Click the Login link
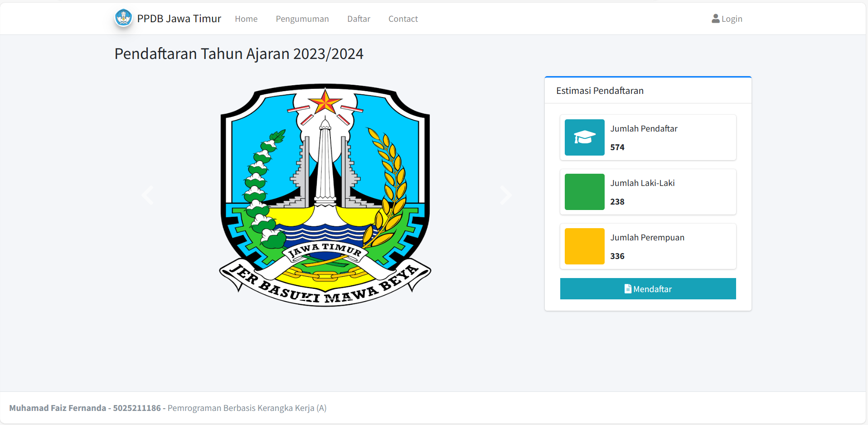This screenshot has height=425, width=868. pyautogui.click(x=727, y=19)
